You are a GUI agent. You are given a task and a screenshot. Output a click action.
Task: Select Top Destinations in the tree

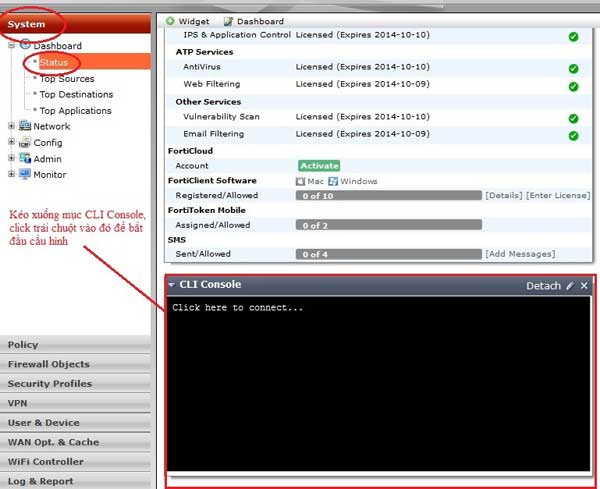[76, 94]
